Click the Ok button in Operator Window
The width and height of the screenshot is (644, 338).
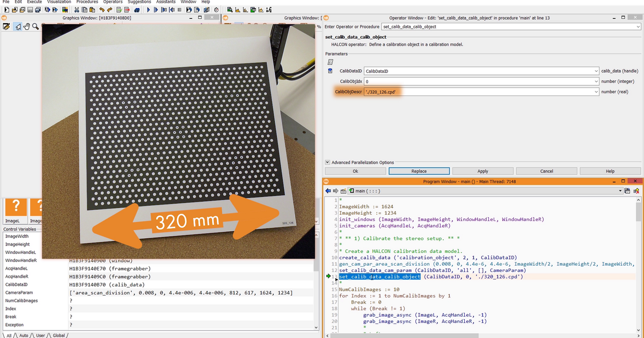pos(355,171)
